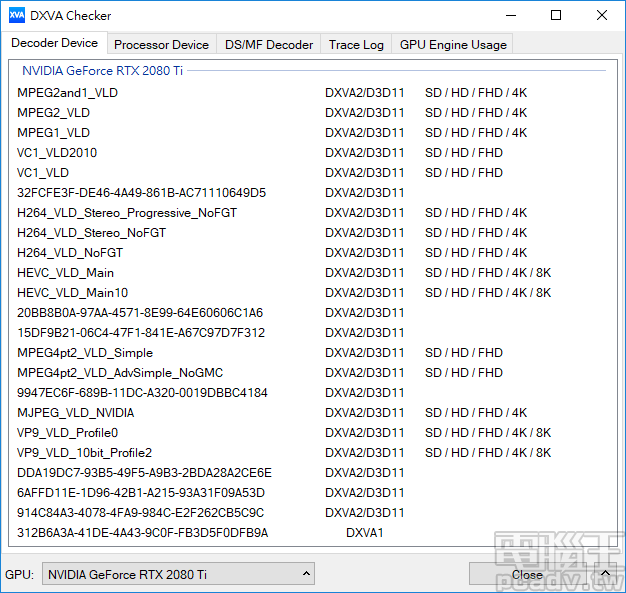Switch to the Decoder Device tab

(54, 43)
